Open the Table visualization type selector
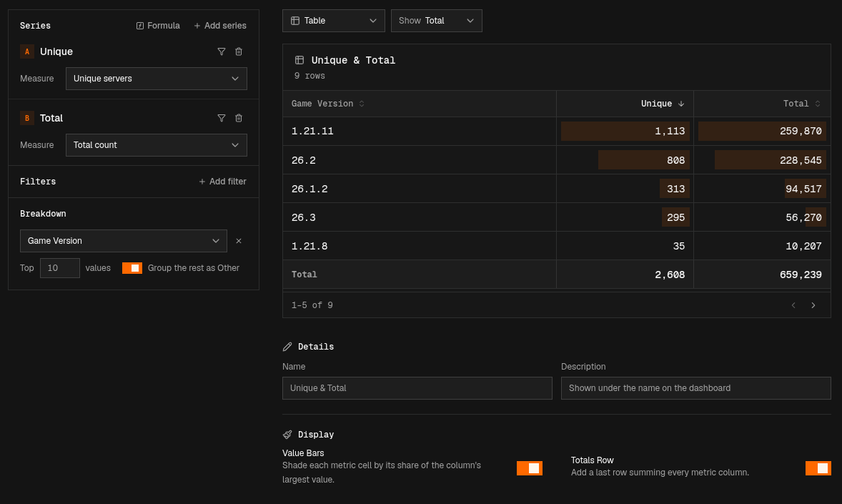The image size is (842, 504). click(334, 21)
